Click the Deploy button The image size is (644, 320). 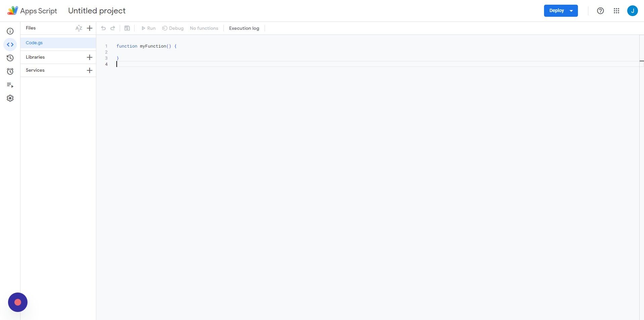pos(556,10)
